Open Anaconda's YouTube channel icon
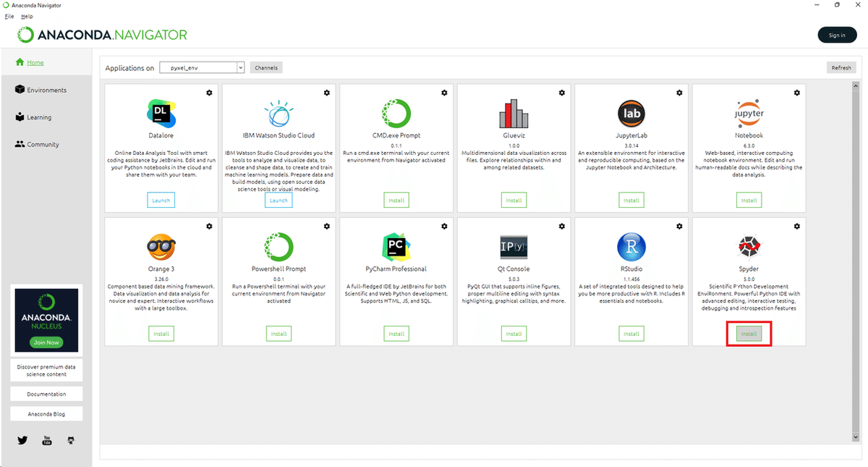Screen dimensions: 868x467 [47, 439]
